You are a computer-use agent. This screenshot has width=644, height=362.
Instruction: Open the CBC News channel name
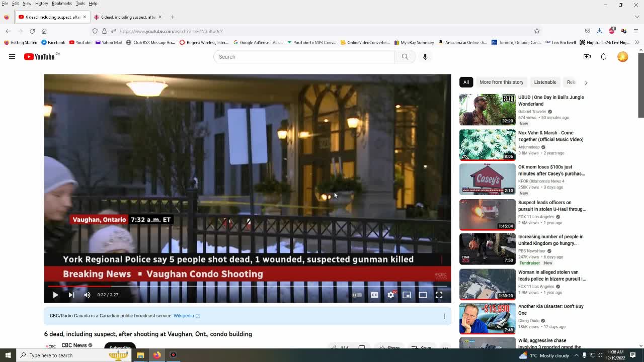coord(74,345)
